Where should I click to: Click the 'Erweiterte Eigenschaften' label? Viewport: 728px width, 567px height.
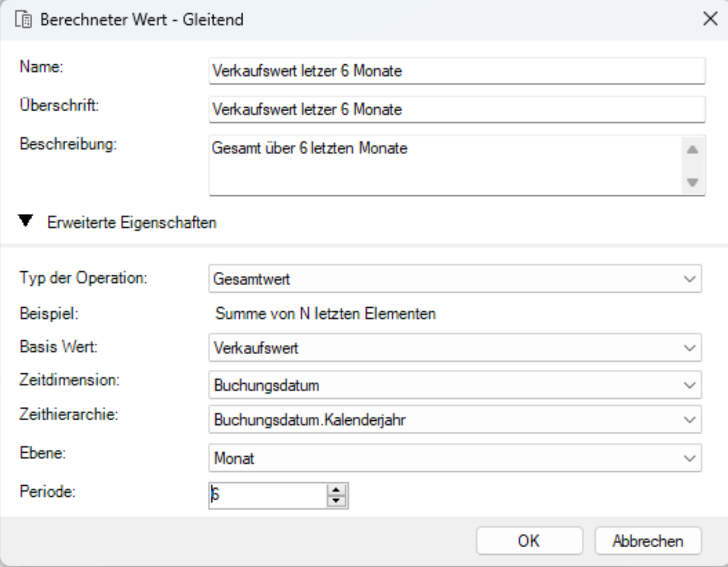point(132,223)
